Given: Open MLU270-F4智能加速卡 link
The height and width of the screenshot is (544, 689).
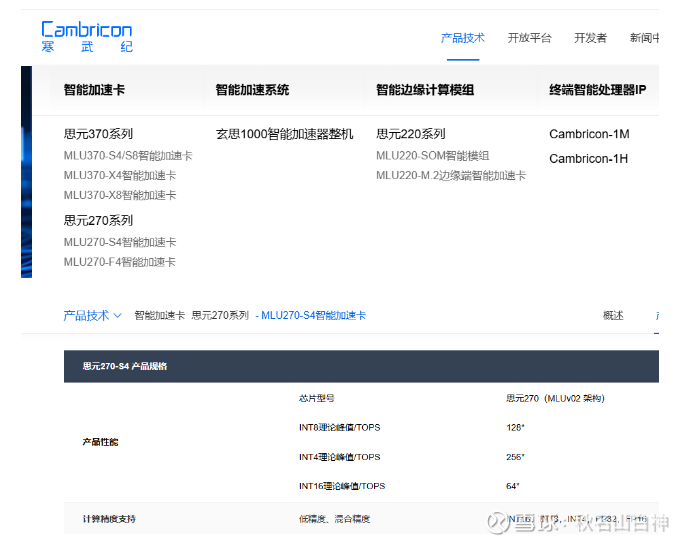Looking at the screenshot, I should tap(120, 262).
